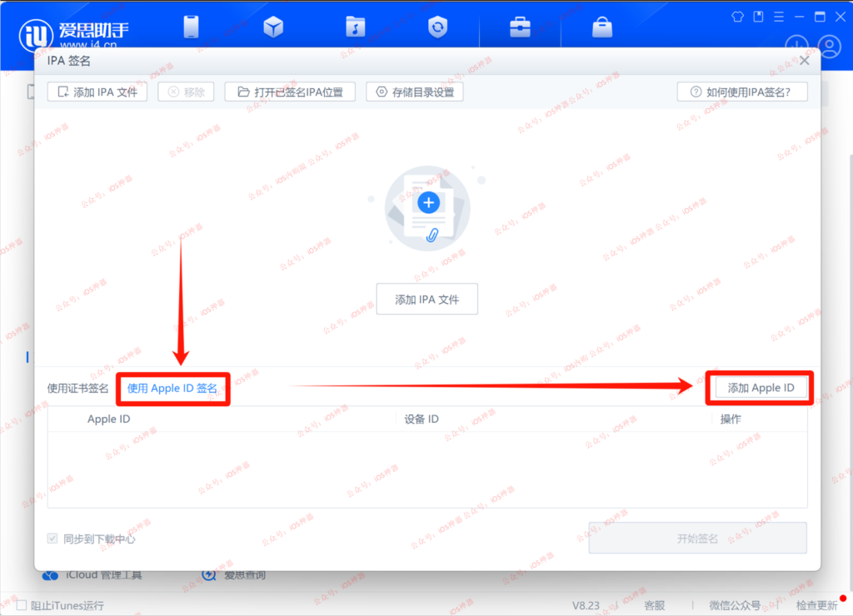Click the bookmark icon in title bar
This screenshot has width=853, height=616.
[758, 17]
